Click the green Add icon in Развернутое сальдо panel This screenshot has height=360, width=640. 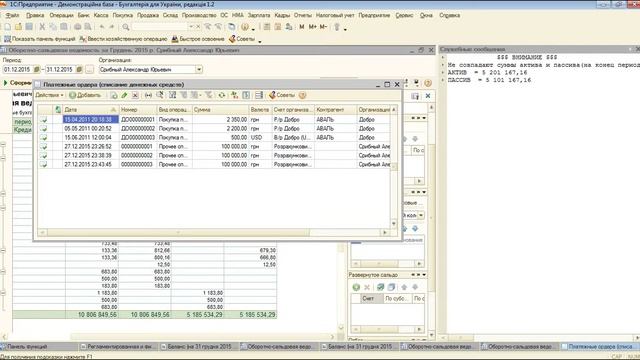pos(356,287)
